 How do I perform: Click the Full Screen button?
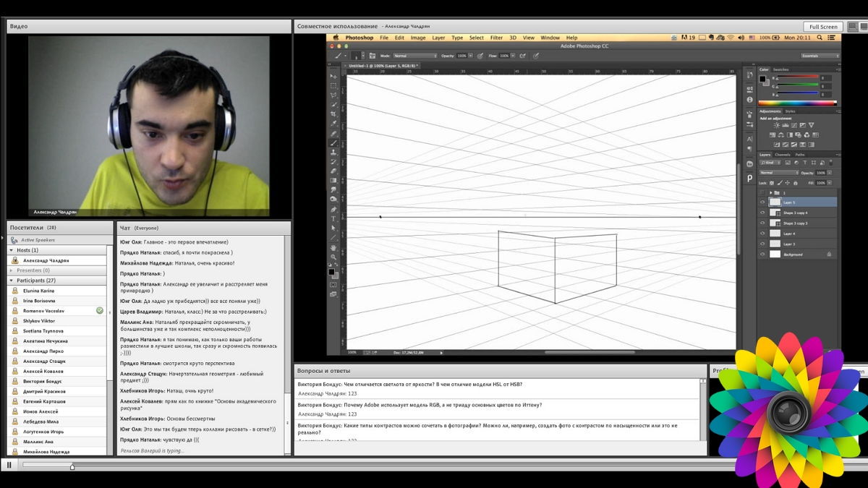(x=823, y=27)
